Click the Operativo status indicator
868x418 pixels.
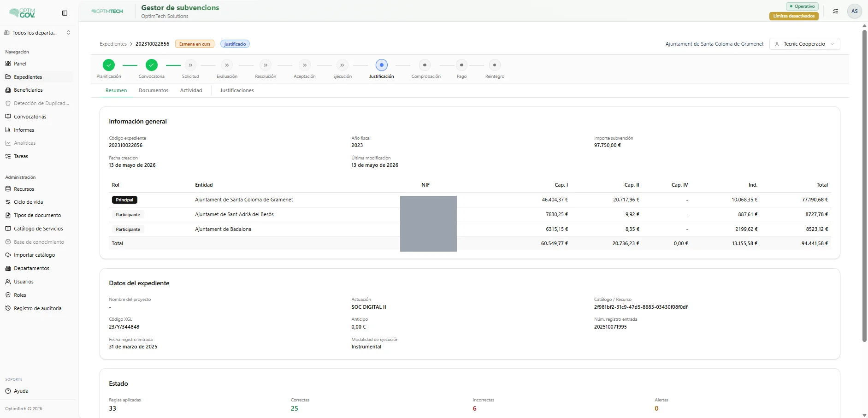point(802,6)
